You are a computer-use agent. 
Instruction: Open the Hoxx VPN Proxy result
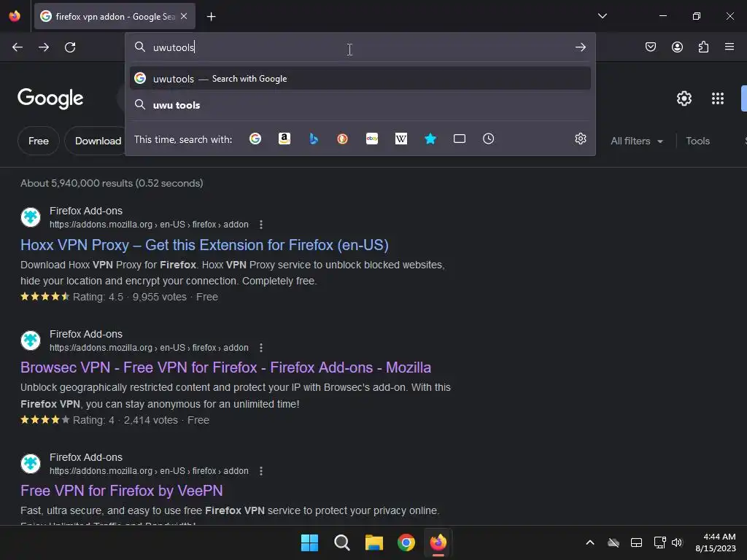click(204, 245)
